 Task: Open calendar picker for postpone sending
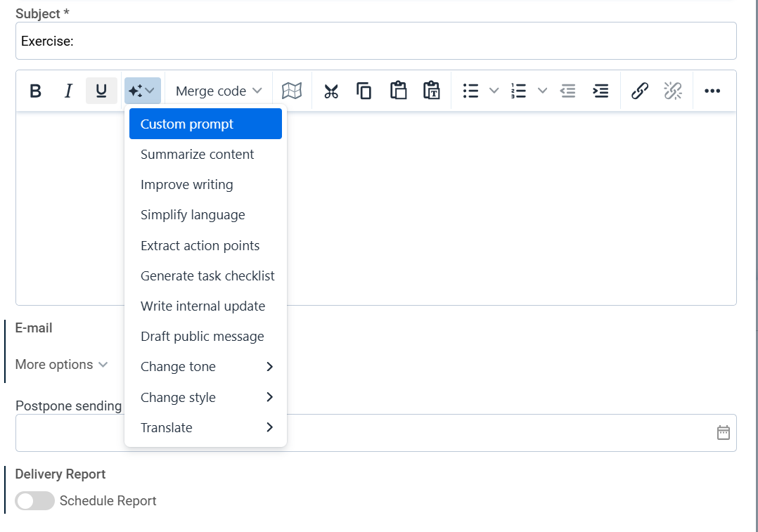(723, 433)
